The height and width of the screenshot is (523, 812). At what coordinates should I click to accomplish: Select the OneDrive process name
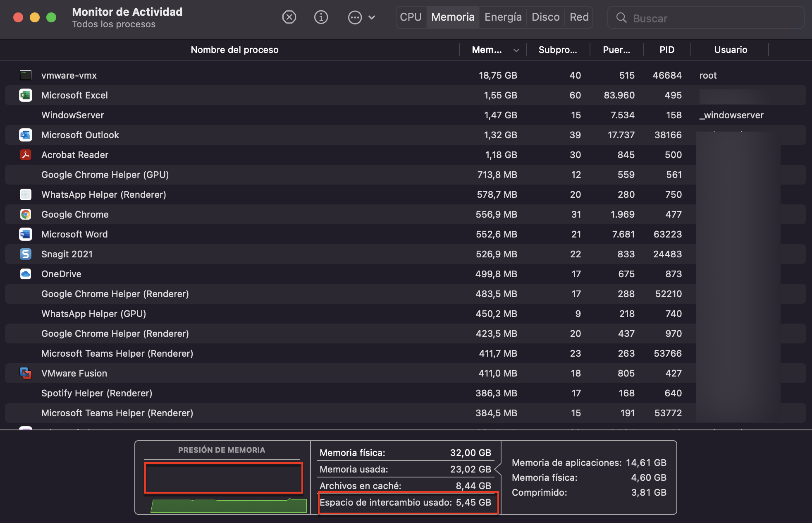pos(61,274)
